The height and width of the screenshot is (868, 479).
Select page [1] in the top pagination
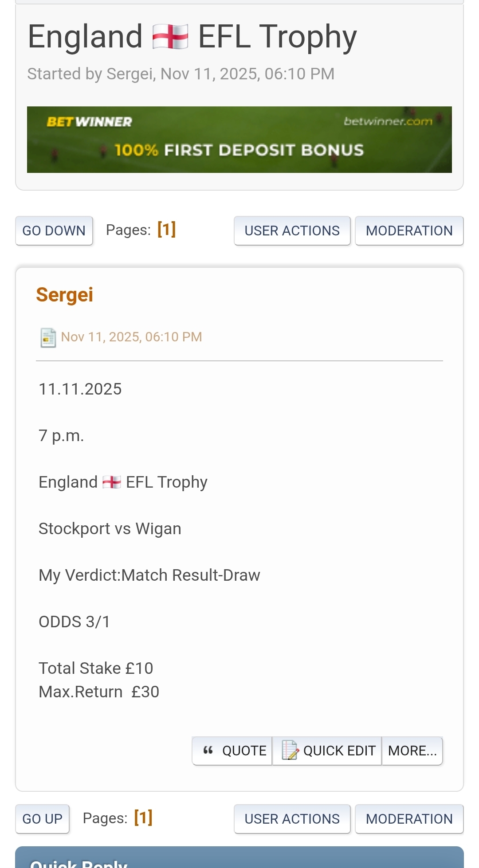(x=166, y=230)
